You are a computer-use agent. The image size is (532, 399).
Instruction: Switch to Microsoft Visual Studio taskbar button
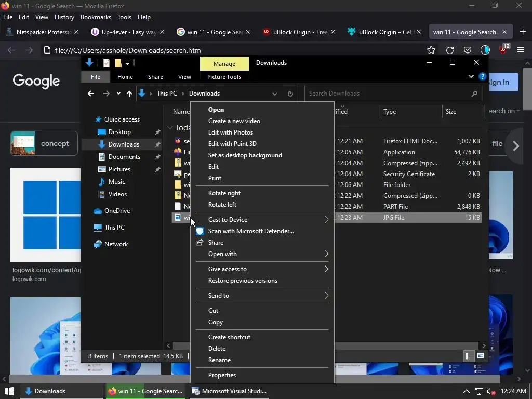coord(229,391)
